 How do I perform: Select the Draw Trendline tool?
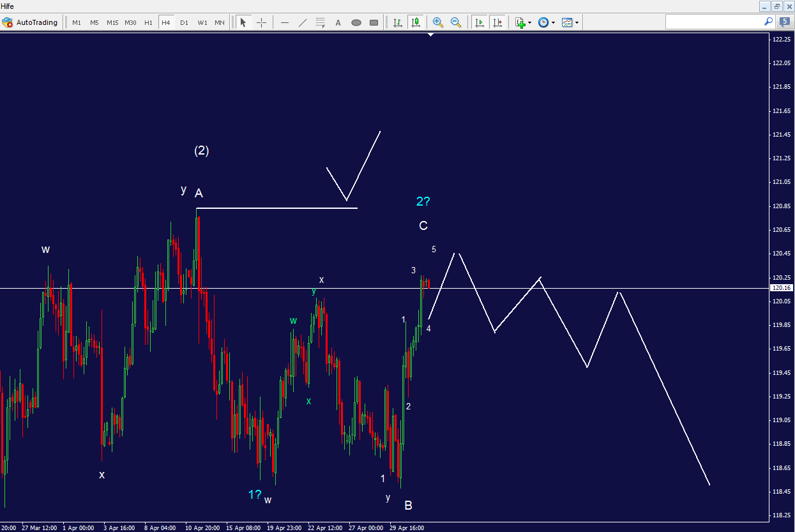click(x=301, y=22)
